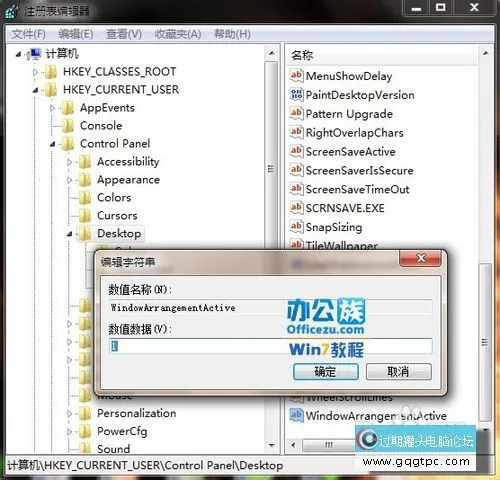Click the SCRNSAVE.EXE string value icon
Screen dimensions: 500x480
click(296, 208)
